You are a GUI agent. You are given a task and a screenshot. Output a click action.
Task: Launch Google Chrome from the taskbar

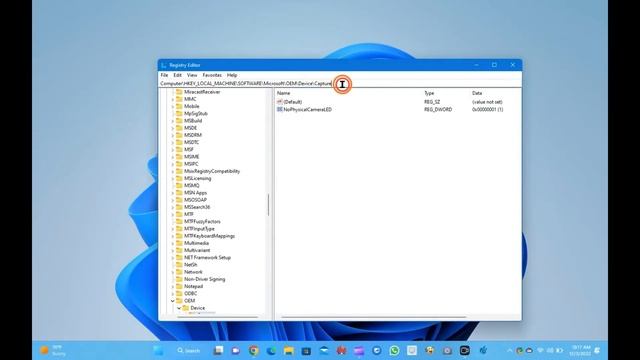click(x=253, y=351)
